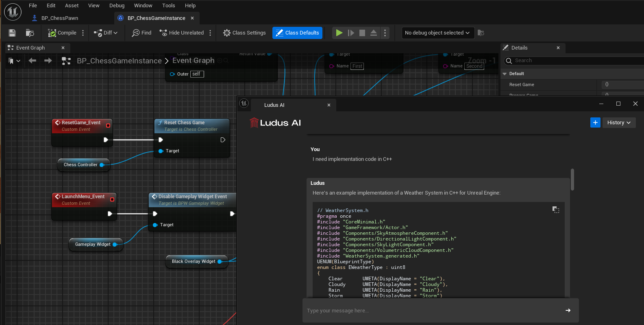Click the frame-advance play button
The image size is (644, 325).
[351, 33]
